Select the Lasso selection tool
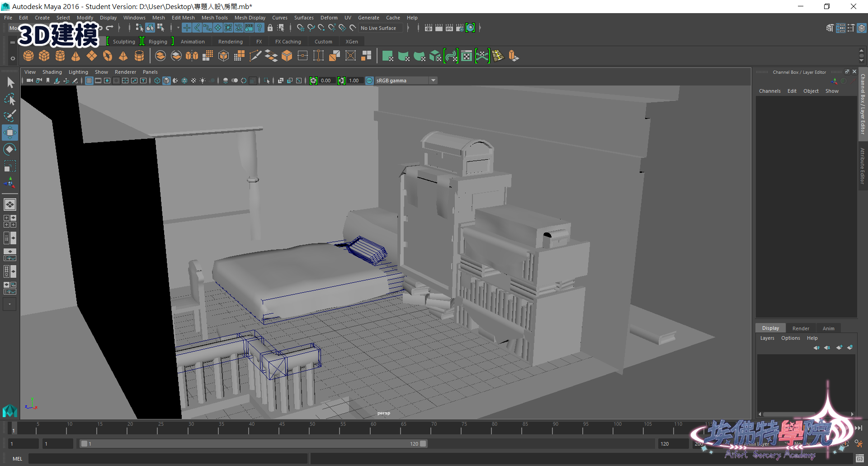This screenshot has width=868, height=466. tap(9, 99)
